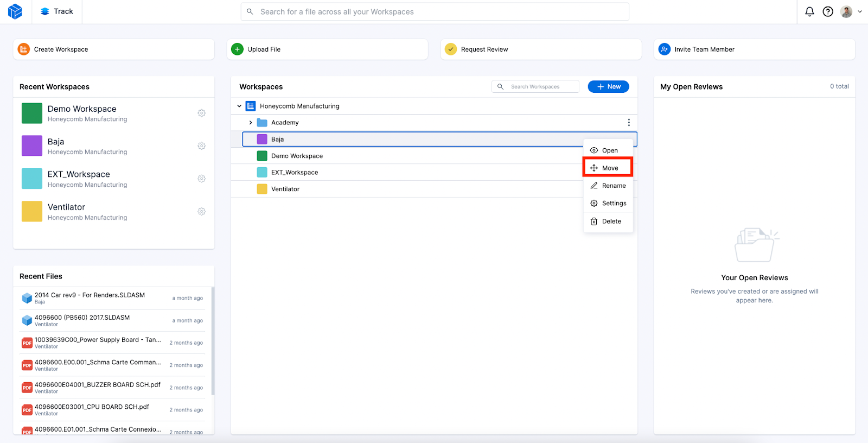
Task: Choose Move from the context menu
Action: 608,168
